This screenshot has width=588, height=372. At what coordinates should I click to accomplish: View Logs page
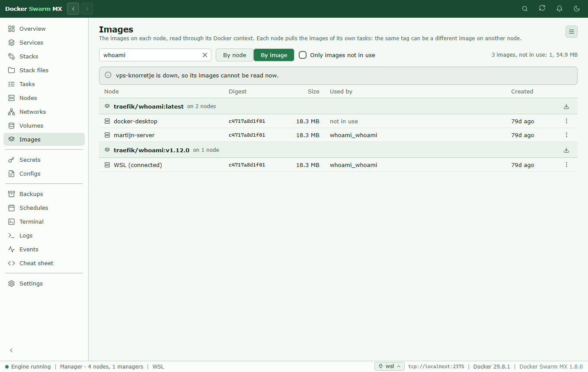(x=44, y=235)
